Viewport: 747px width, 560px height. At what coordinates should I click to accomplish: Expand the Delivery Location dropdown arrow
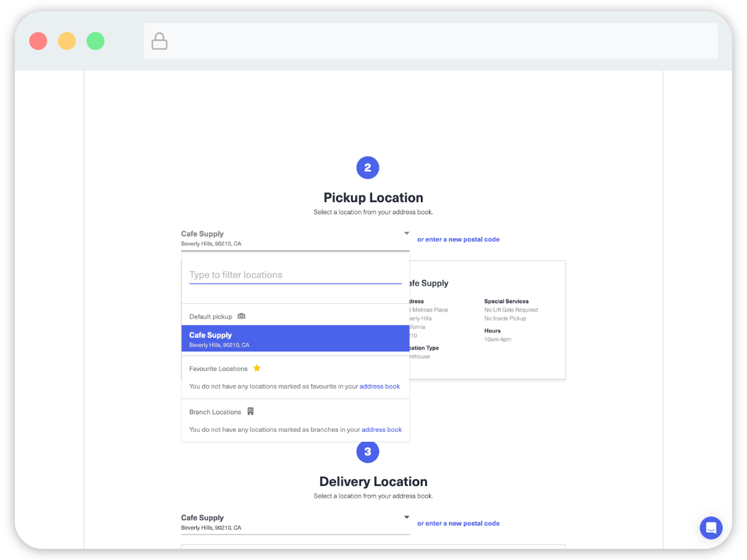(x=406, y=517)
